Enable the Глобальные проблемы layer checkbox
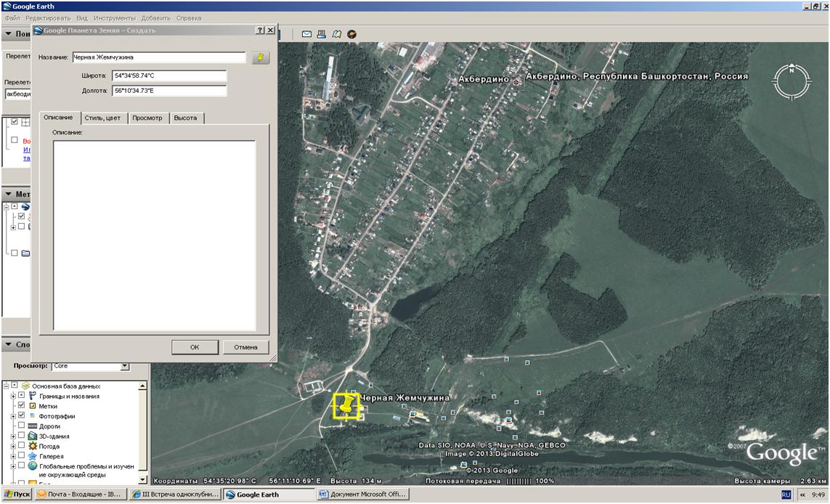 (x=21, y=466)
